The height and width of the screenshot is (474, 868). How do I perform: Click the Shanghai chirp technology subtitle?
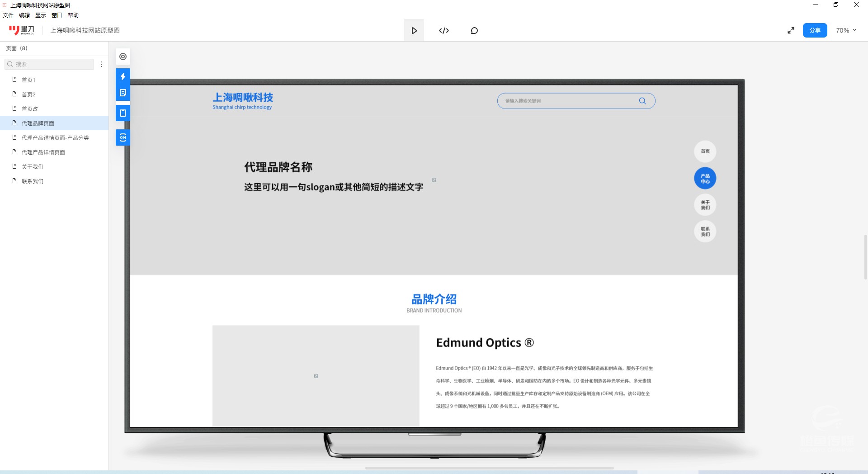click(x=242, y=107)
